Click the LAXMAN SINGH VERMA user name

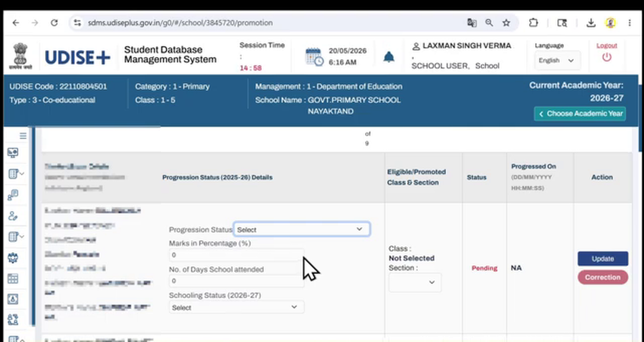pos(467,46)
